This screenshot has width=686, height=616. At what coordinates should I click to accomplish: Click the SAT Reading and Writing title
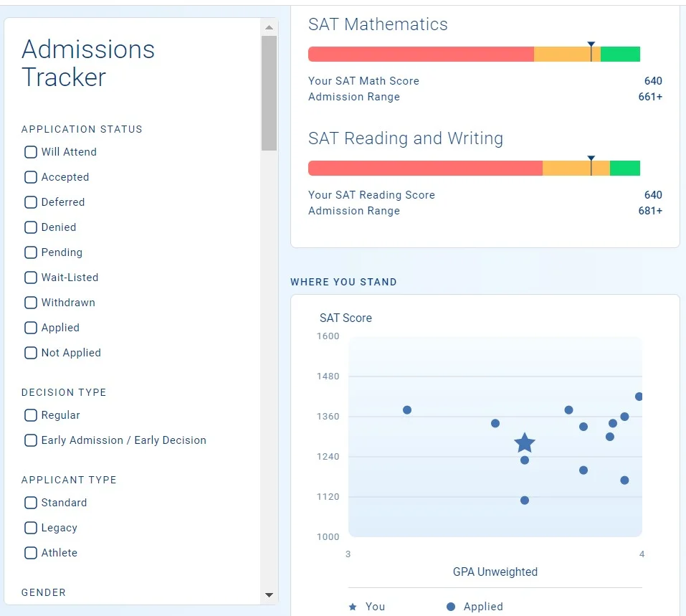pyautogui.click(x=406, y=138)
